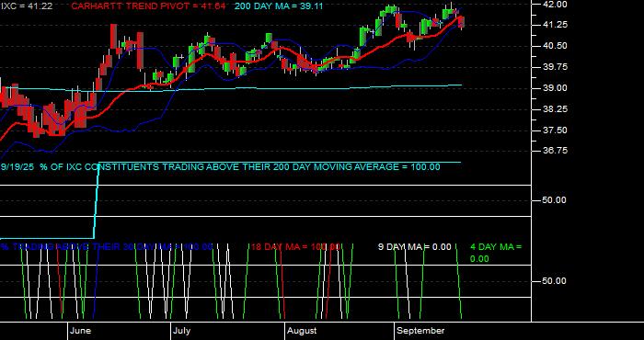This screenshot has width=644, height=340.
Task: Click the 40.50 price axis label
Action: pos(556,46)
